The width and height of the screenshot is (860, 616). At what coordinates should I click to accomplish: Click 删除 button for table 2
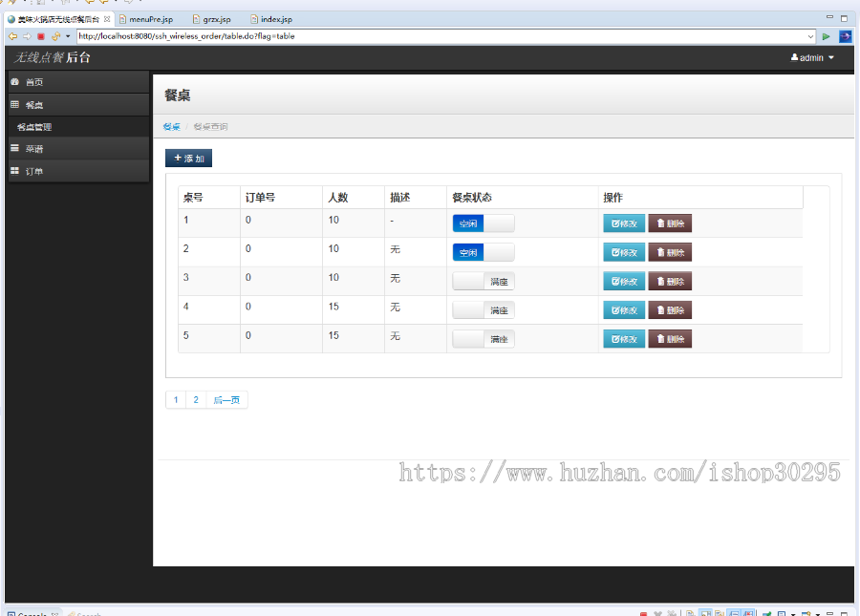670,253
